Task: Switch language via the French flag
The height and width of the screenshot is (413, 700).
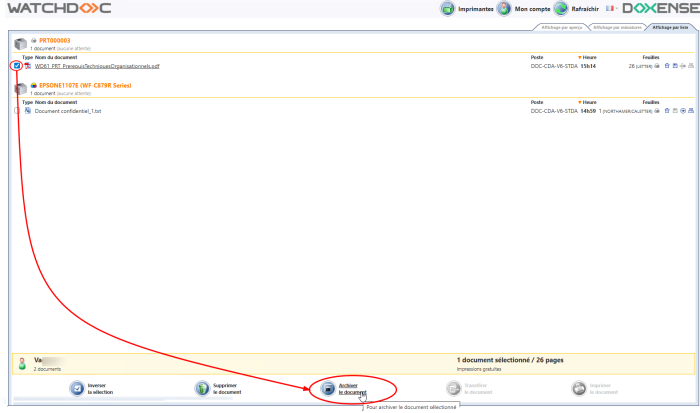Action: click(x=611, y=8)
